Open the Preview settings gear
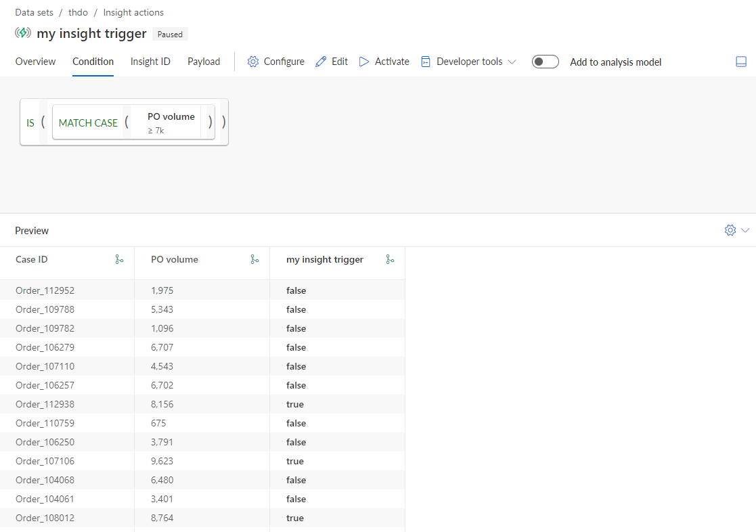The height and width of the screenshot is (532, 756). pos(730,230)
